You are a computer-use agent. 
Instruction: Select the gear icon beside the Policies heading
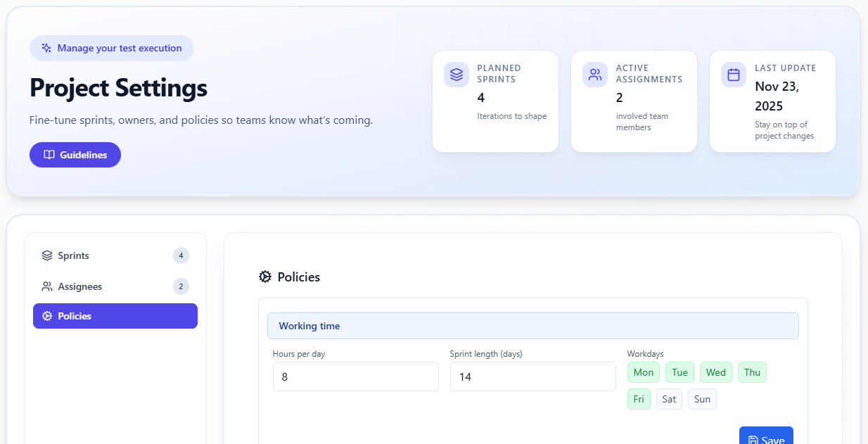pos(265,277)
